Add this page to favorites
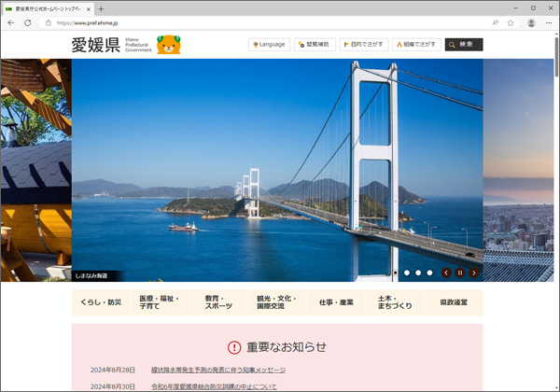The height and width of the screenshot is (392, 560). pyautogui.click(x=511, y=22)
